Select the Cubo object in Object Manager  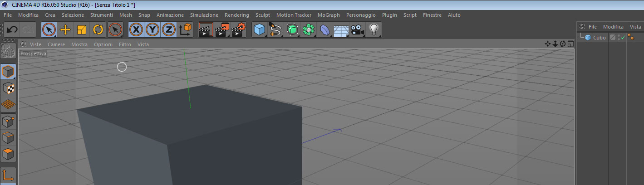599,38
